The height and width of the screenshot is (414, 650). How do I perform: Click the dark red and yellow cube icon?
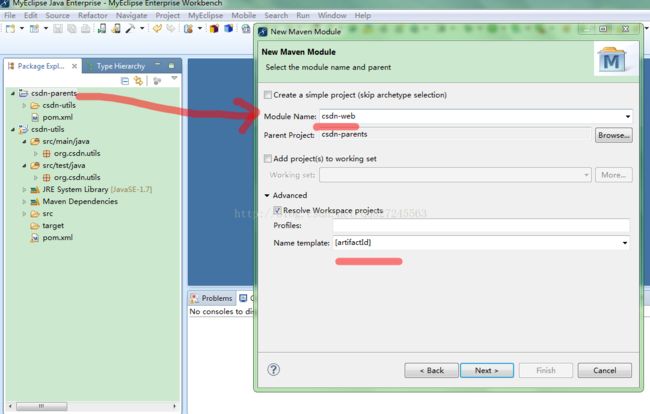[x=214, y=29]
